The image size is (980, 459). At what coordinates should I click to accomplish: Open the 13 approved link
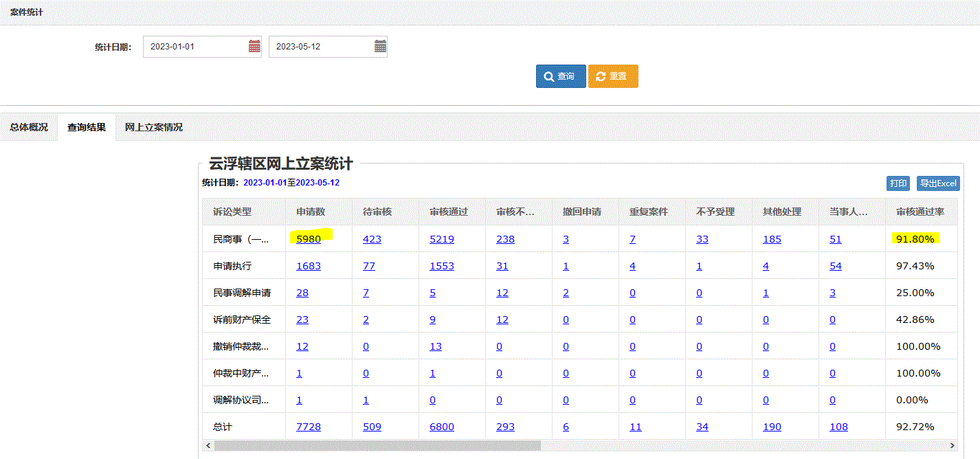436,346
